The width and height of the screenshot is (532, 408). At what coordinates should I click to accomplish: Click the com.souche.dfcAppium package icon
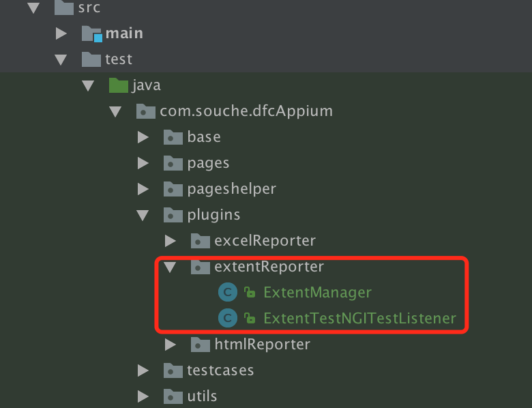tap(146, 111)
